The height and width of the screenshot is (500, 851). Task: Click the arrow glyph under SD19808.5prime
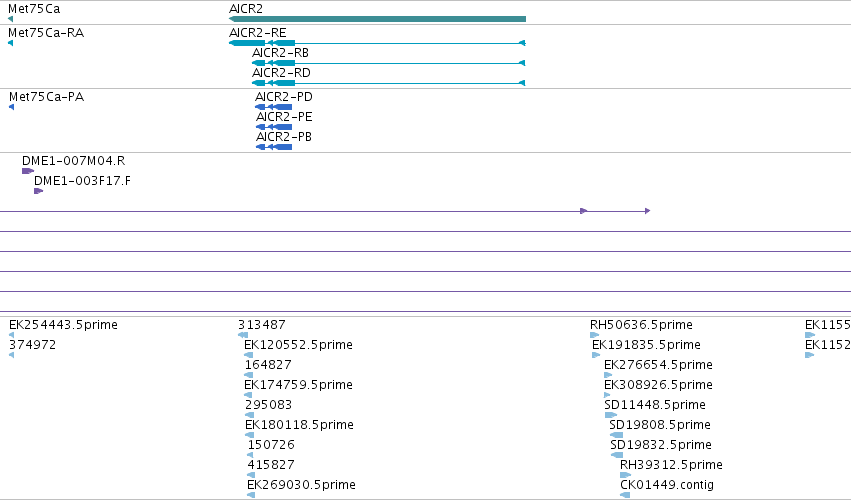[x=617, y=435]
